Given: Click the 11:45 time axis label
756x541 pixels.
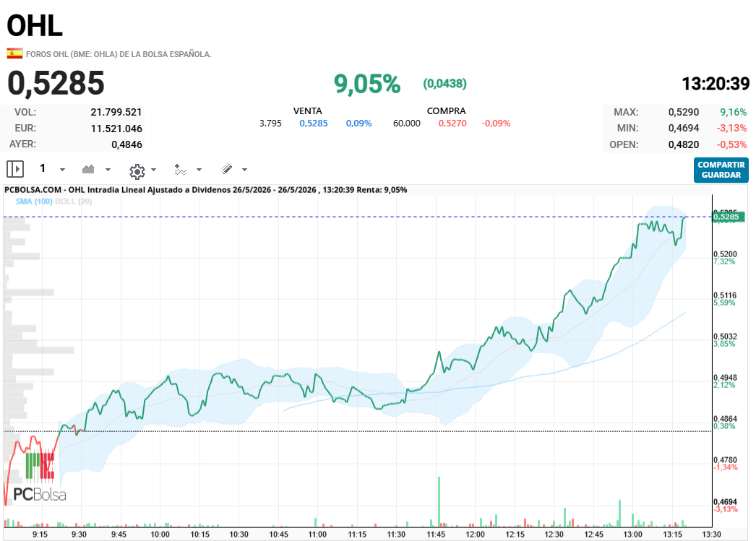Looking at the screenshot, I should tap(436, 534).
